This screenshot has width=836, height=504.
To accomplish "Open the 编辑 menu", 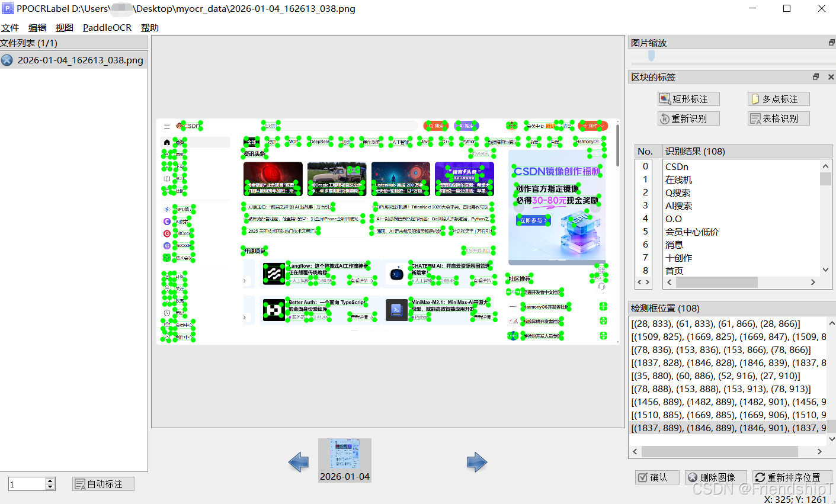I will [x=37, y=28].
